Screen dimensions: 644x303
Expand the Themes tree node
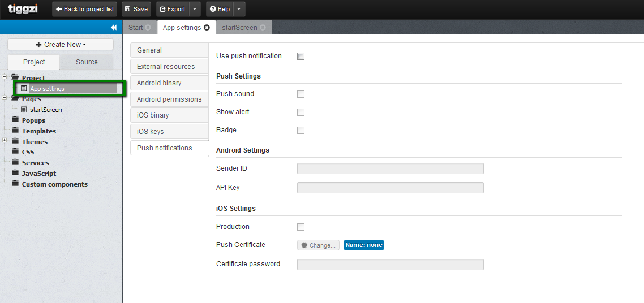pos(5,141)
